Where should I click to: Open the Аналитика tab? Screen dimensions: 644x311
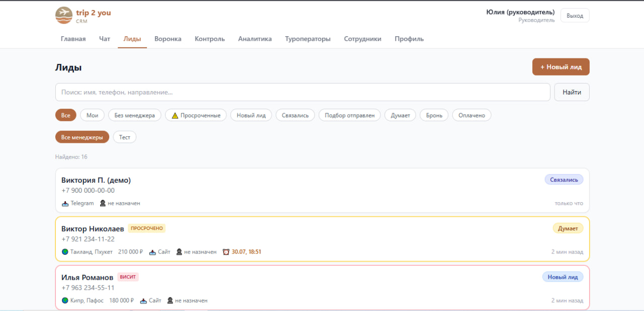(x=255, y=39)
